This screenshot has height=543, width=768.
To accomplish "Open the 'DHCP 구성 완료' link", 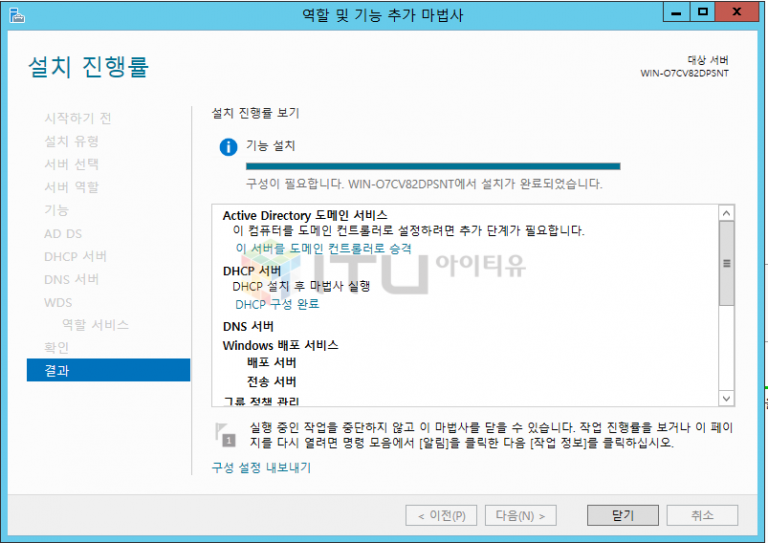I will pos(277,304).
